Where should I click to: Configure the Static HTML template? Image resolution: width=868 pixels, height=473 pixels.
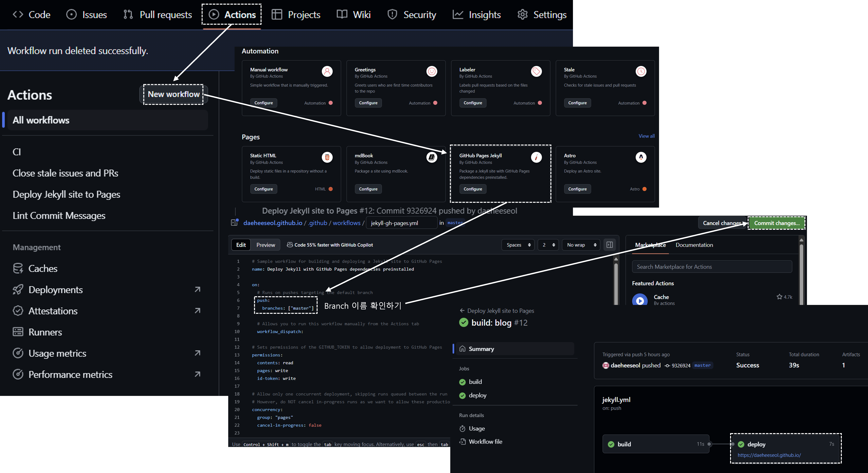(x=263, y=189)
